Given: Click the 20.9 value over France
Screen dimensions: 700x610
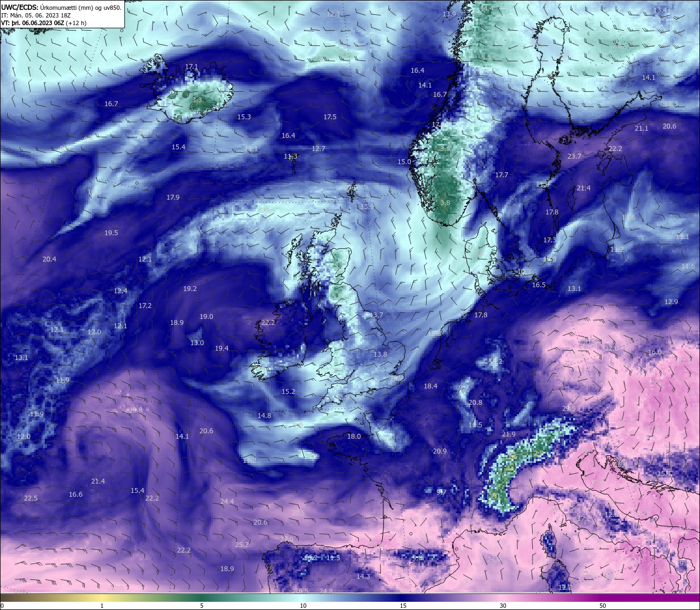Looking at the screenshot, I should pyautogui.click(x=440, y=451).
